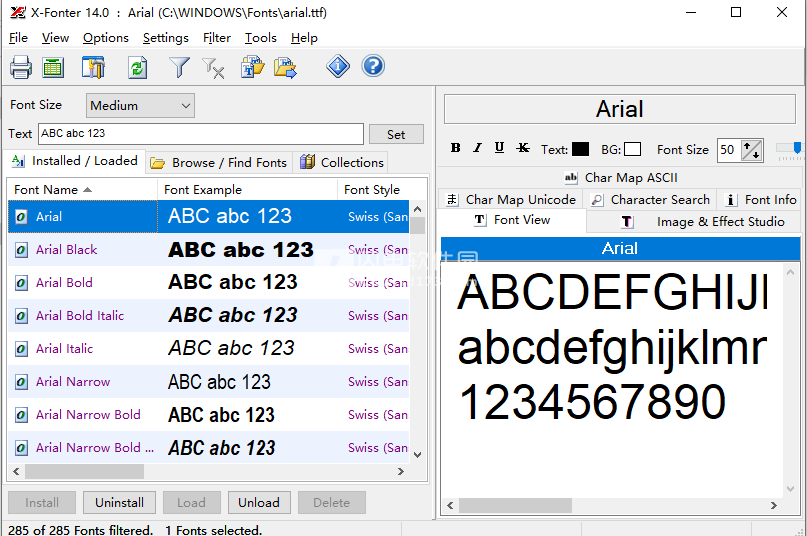The height and width of the screenshot is (536, 807).
Task: Open the font list spreadsheet icon
Action: (x=53, y=67)
